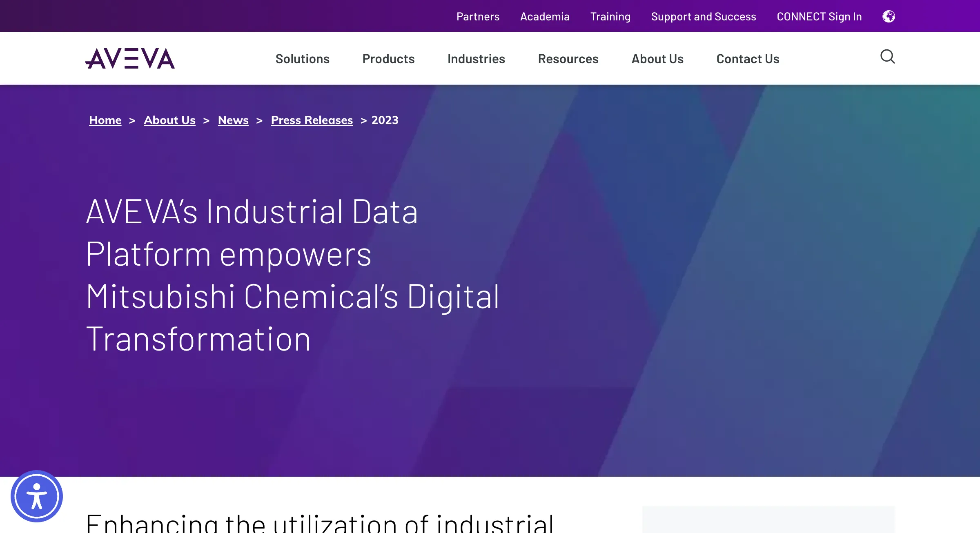This screenshot has height=533, width=980.
Task: Click the globe language selector icon
Action: (889, 16)
